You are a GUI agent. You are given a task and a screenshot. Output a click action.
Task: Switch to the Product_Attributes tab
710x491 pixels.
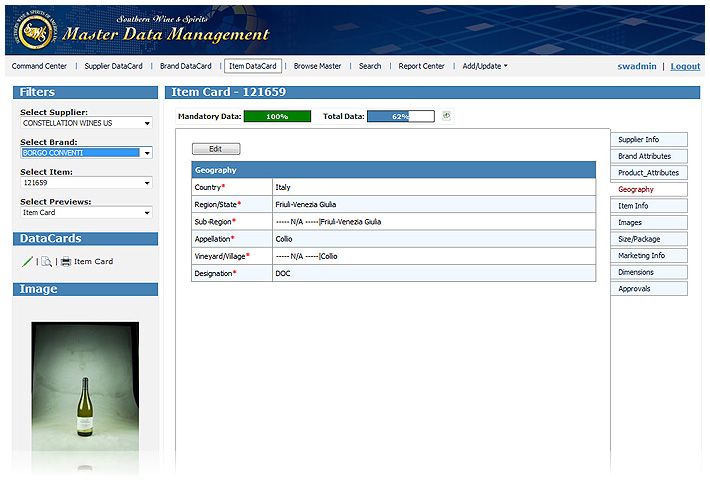point(649,173)
